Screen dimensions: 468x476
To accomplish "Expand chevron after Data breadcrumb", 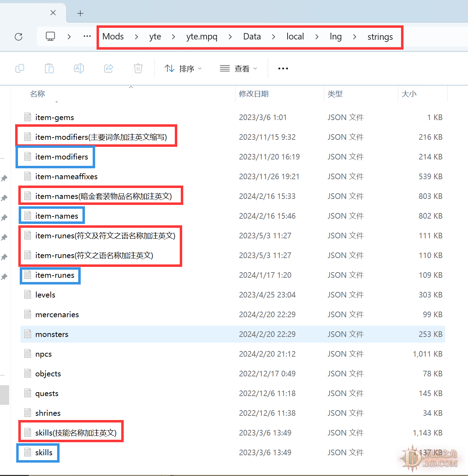I will [273, 37].
